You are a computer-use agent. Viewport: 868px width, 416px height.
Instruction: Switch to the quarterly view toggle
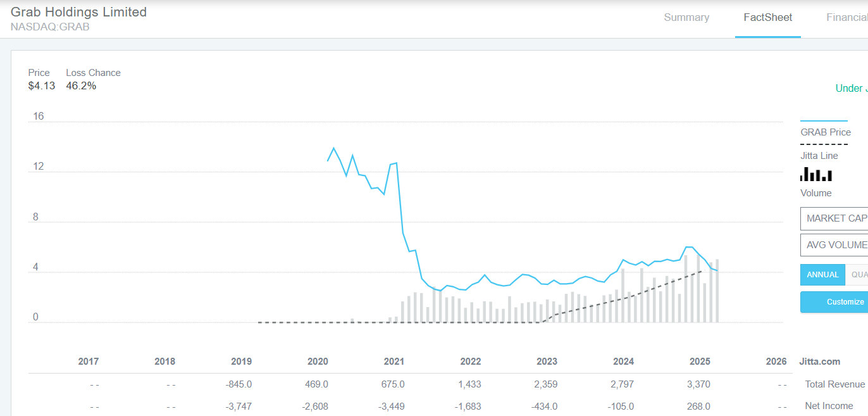click(857, 275)
